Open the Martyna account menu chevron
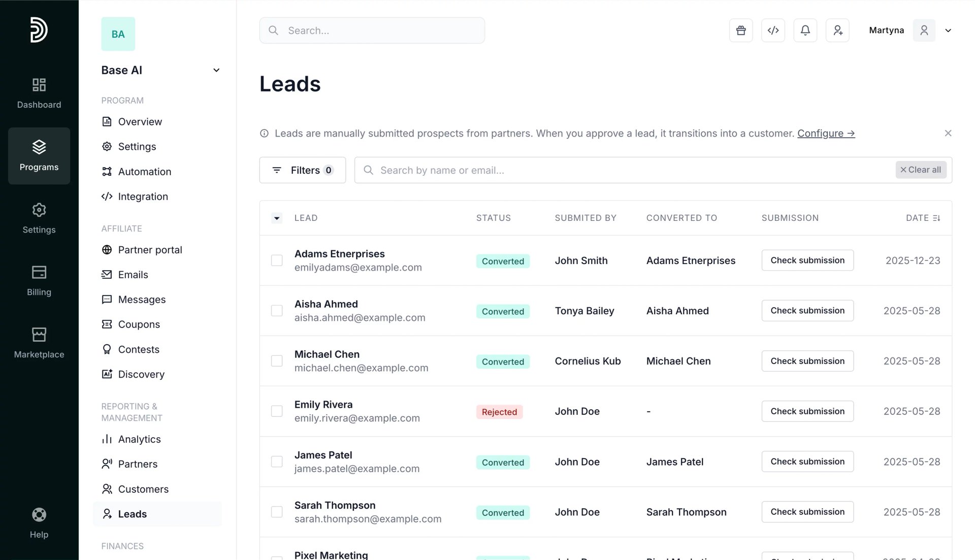975x560 pixels. pos(948,30)
